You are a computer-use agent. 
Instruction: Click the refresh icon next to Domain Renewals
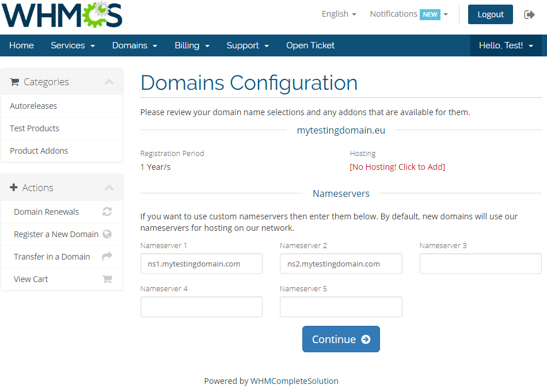tap(107, 212)
